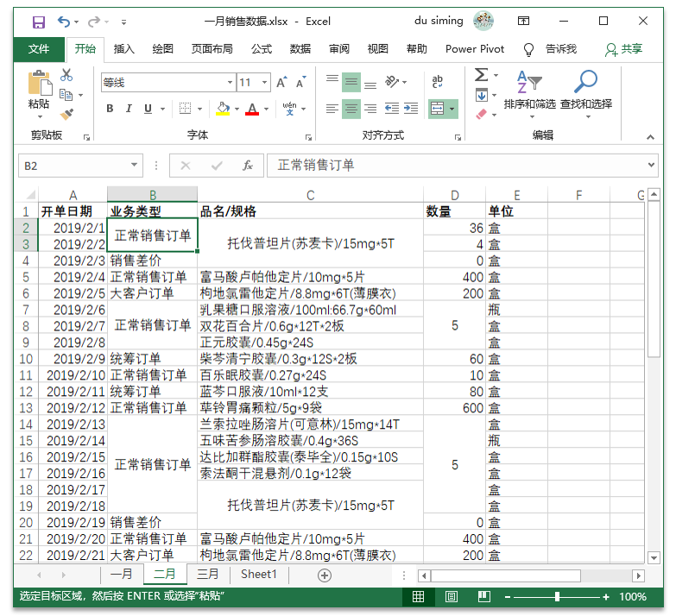The image size is (676, 616).
Task: Adjust zoom slider handle
Action: pos(557,597)
